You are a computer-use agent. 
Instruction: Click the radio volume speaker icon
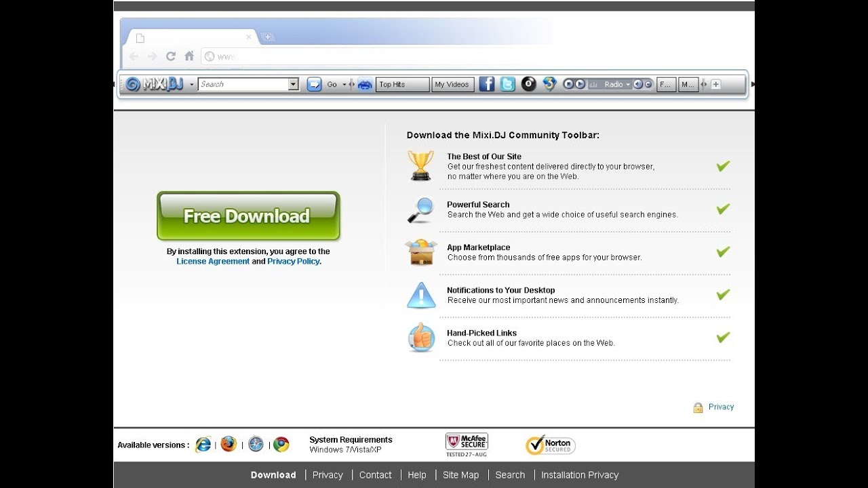(637, 84)
